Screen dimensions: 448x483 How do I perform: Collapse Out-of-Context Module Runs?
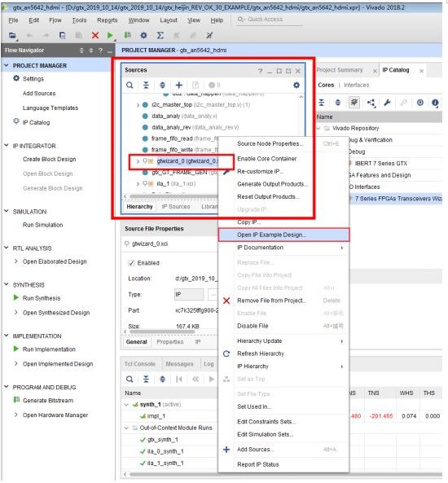click(126, 428)
